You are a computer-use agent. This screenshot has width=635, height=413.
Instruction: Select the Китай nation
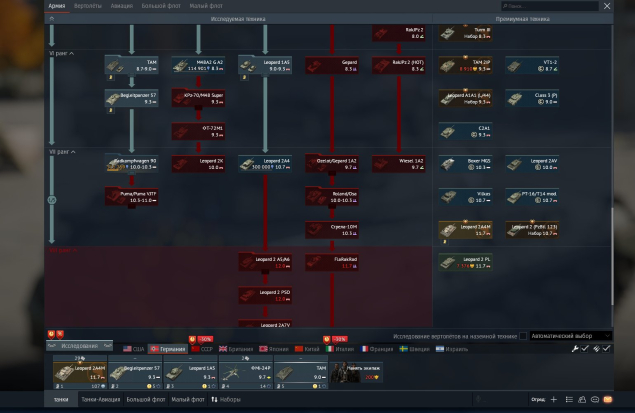tap(307, 349)
